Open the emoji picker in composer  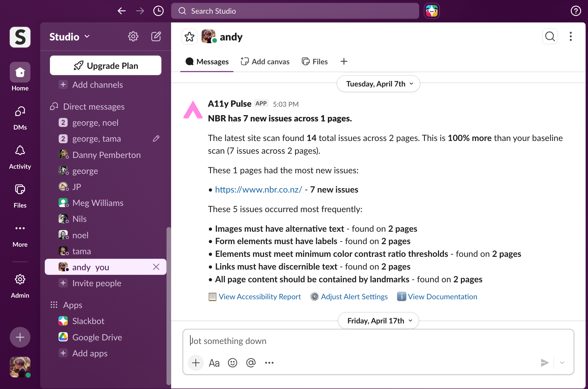click(x=233, y=363)
